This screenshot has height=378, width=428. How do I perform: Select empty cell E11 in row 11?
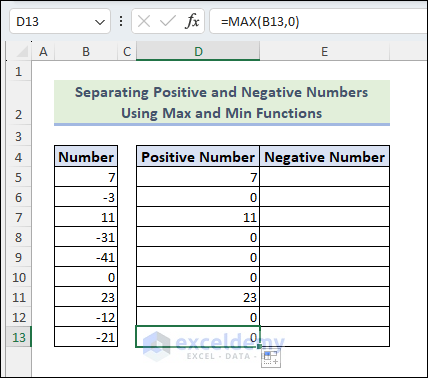pyautogui.click(x=324, y=297)
